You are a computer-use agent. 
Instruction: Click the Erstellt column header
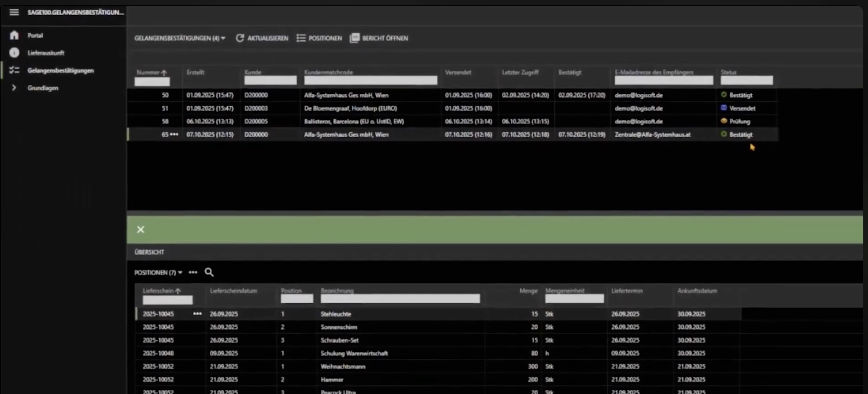coord(195,72)
